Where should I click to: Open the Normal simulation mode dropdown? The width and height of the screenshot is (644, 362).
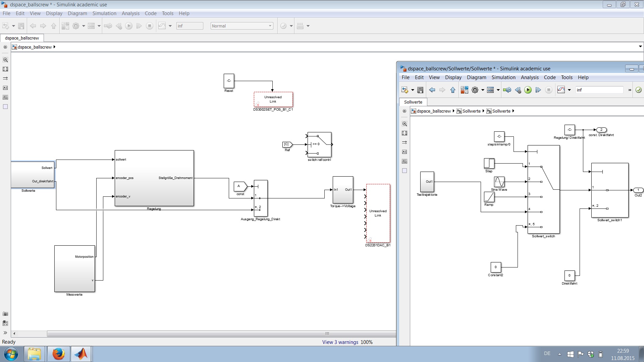(241, 26)
